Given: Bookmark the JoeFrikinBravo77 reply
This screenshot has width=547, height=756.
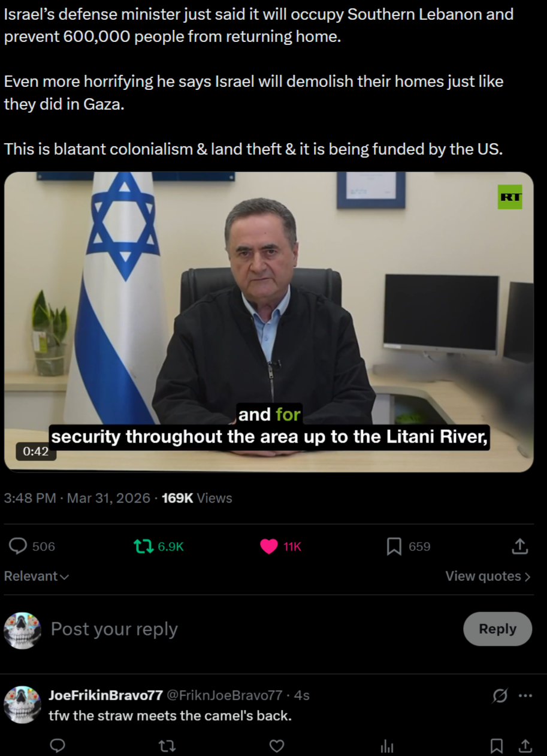Looking at the screenshot, I should (497, 746).
